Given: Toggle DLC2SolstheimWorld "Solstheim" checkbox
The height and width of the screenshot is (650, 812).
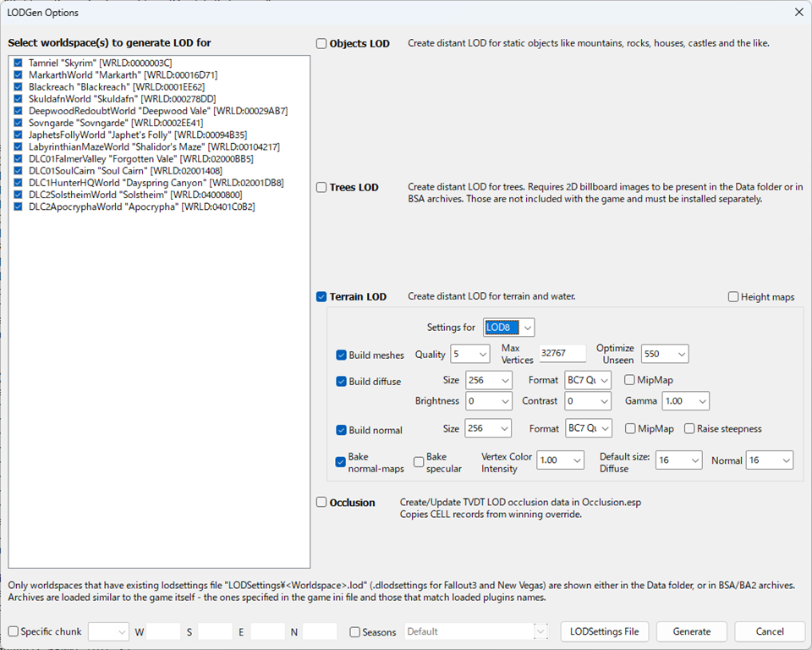Looking at the screenshot, I should pyautogui.click(x=18, y=195).
